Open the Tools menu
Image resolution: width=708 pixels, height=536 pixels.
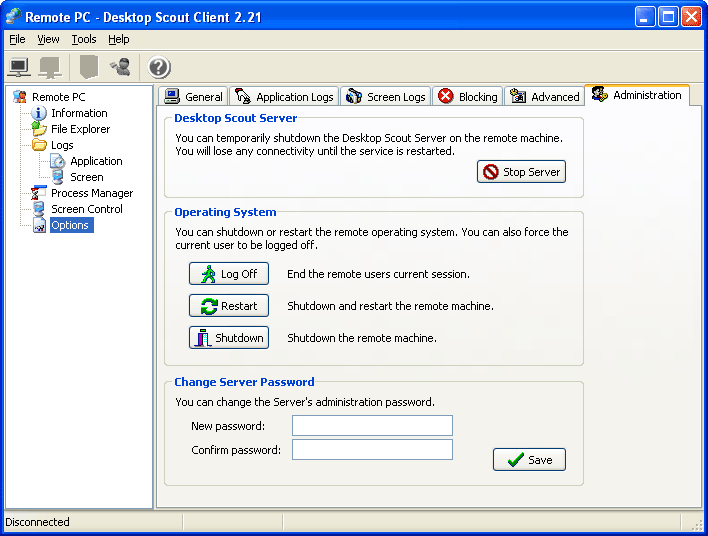84,39
